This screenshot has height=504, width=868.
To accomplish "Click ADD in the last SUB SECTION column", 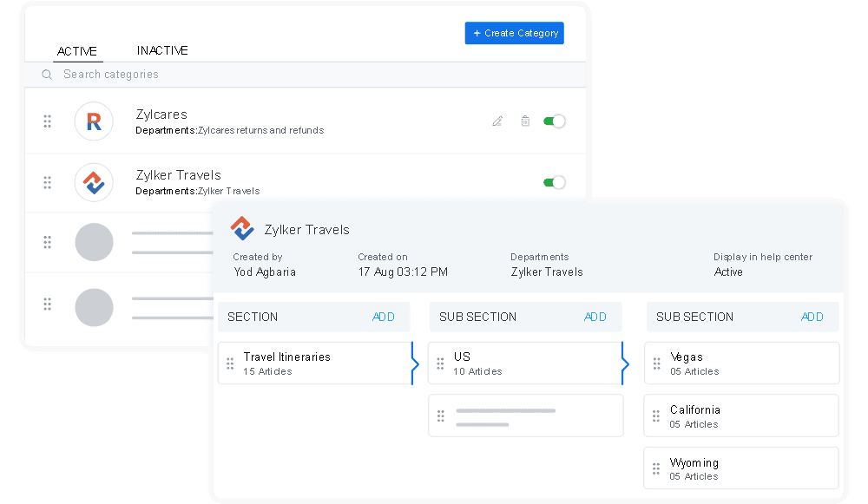I will pyautogui.click(x=812, y=317).
